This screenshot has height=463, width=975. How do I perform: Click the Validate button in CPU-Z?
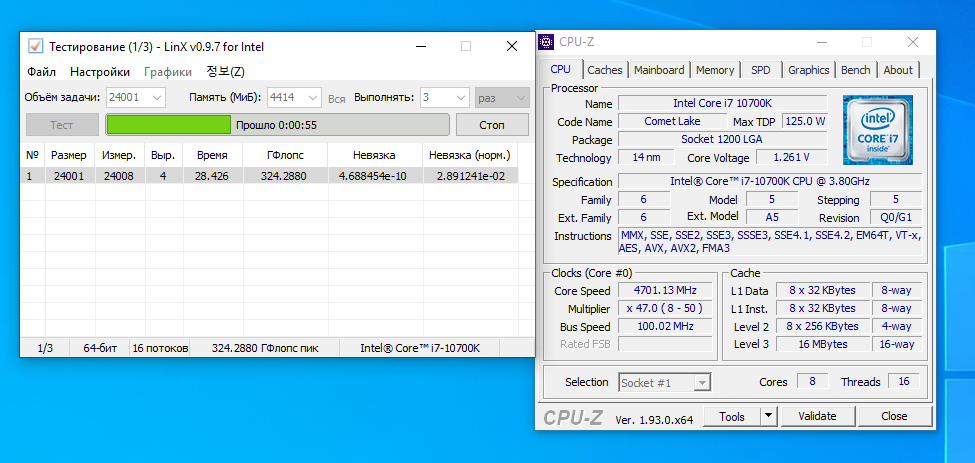817,416
